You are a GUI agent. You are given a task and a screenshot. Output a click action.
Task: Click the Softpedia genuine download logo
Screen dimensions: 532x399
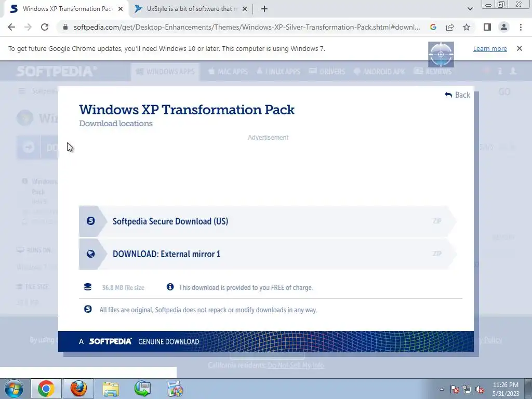[x=110, y=341]
